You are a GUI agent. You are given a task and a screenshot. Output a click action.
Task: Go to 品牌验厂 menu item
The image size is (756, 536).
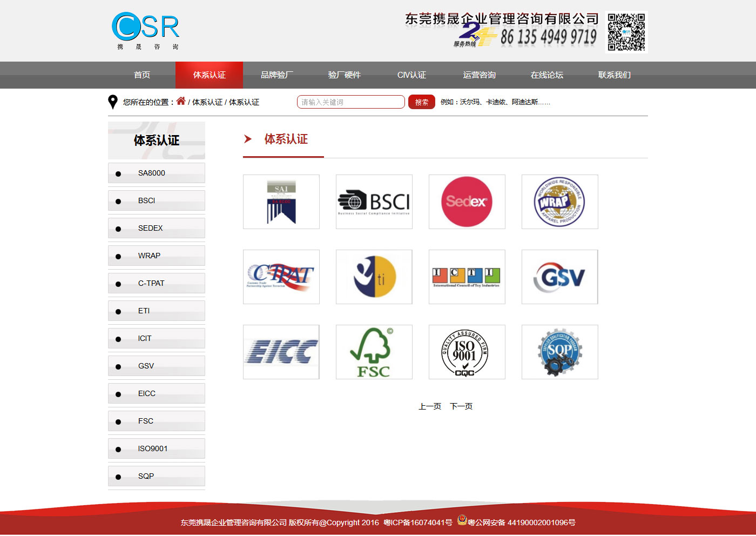pos(276,75)
